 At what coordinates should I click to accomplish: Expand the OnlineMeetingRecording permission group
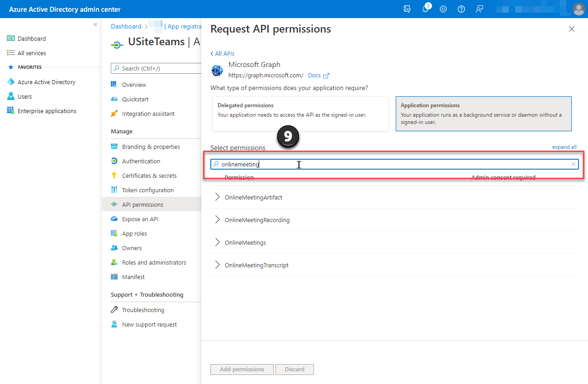pos(218,220)
